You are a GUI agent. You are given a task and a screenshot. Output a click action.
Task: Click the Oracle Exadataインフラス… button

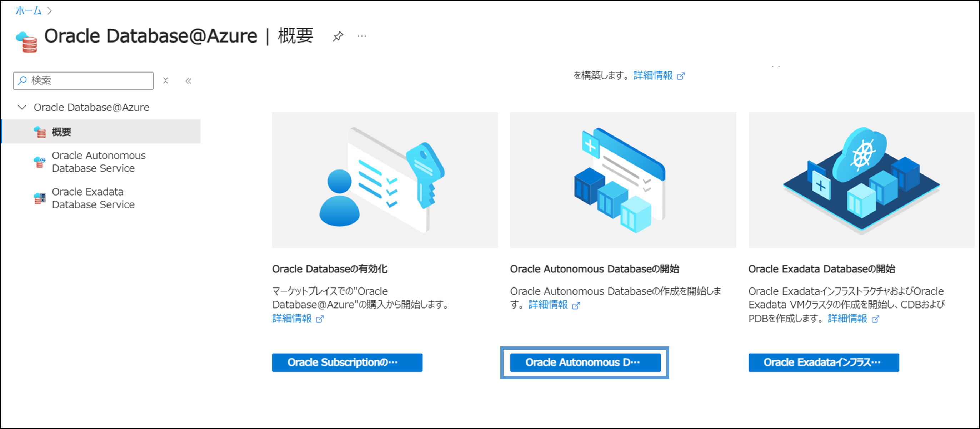pos(823,362)
